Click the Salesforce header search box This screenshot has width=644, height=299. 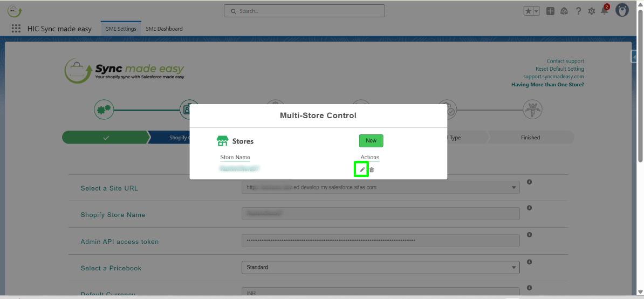click(304, 11)
